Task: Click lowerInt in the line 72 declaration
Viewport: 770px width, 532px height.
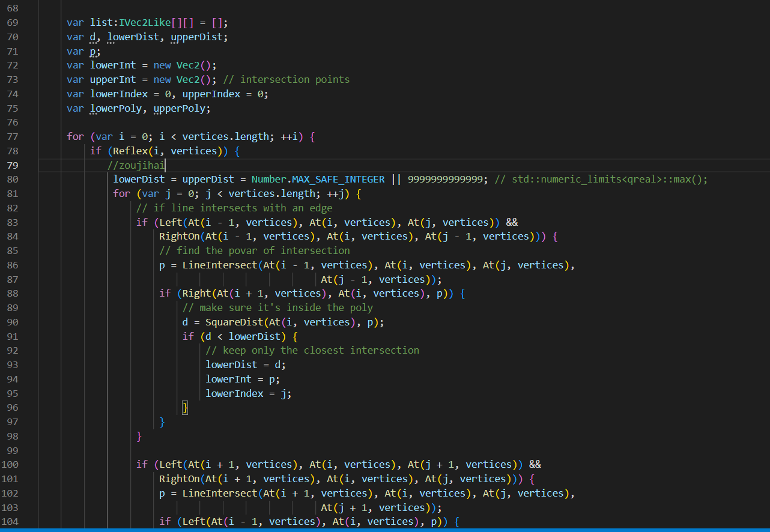Action: pos(114,65)
